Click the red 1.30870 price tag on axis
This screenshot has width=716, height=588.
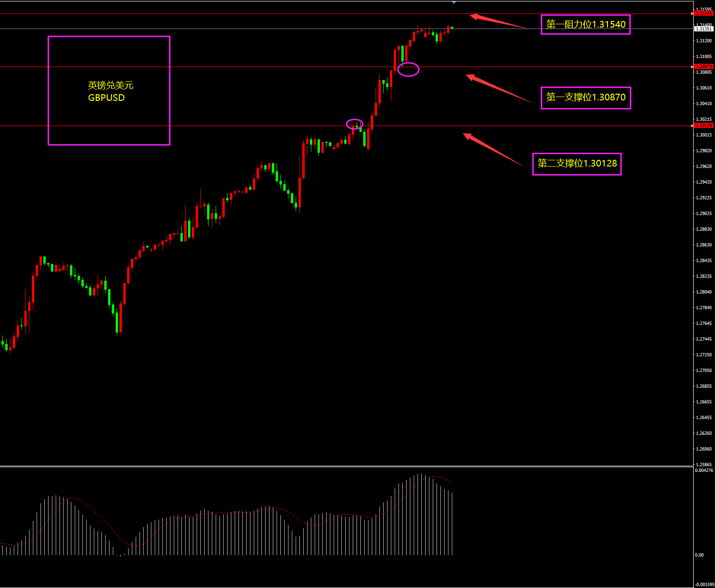point(704,67)
